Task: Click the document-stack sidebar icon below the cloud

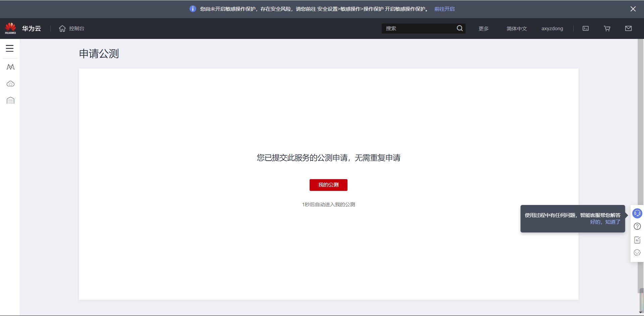Action: coord(11,101)
